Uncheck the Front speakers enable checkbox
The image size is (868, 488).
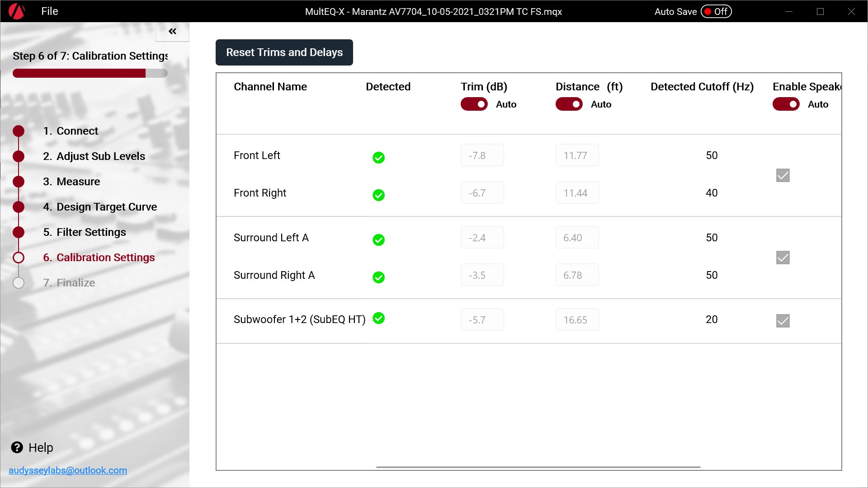pos(783,175)
